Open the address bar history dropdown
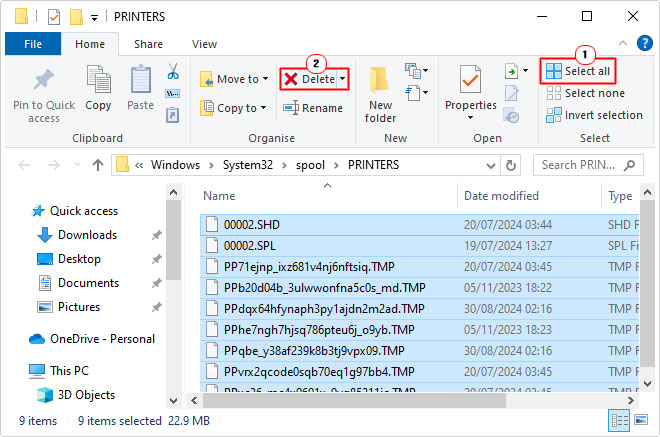 click(491, 165)
